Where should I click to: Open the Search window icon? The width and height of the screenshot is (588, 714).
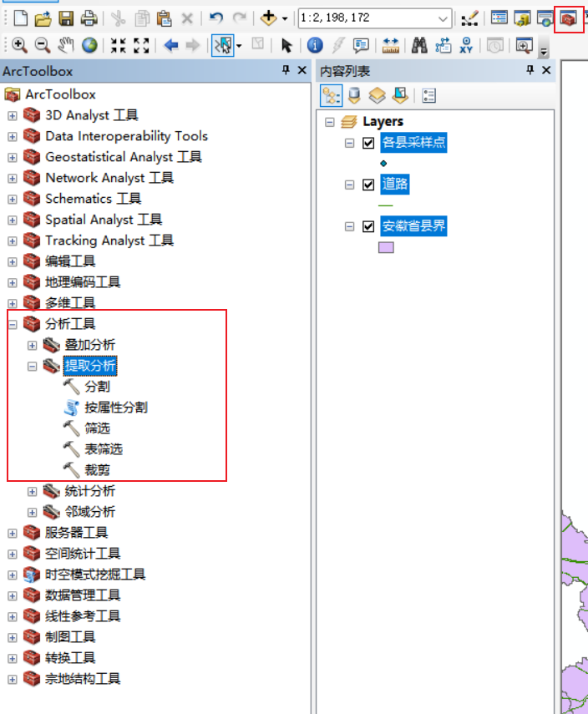(545, 18)
